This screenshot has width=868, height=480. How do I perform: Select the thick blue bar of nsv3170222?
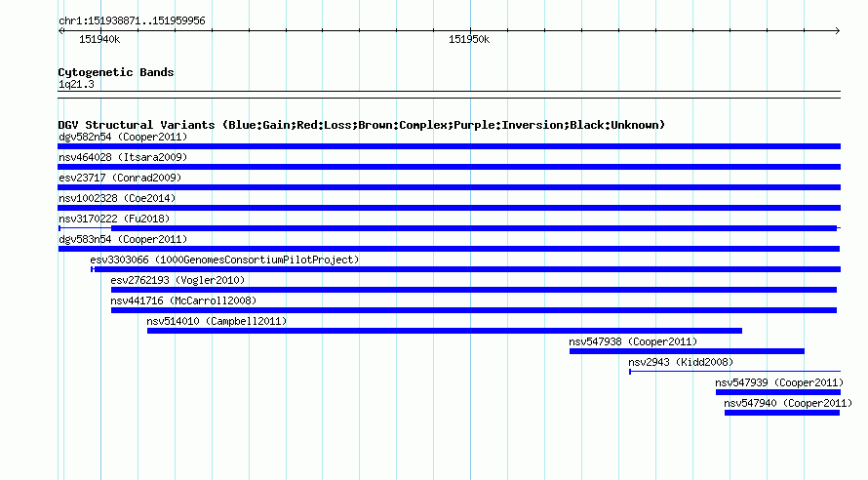[x=474, y=228]
